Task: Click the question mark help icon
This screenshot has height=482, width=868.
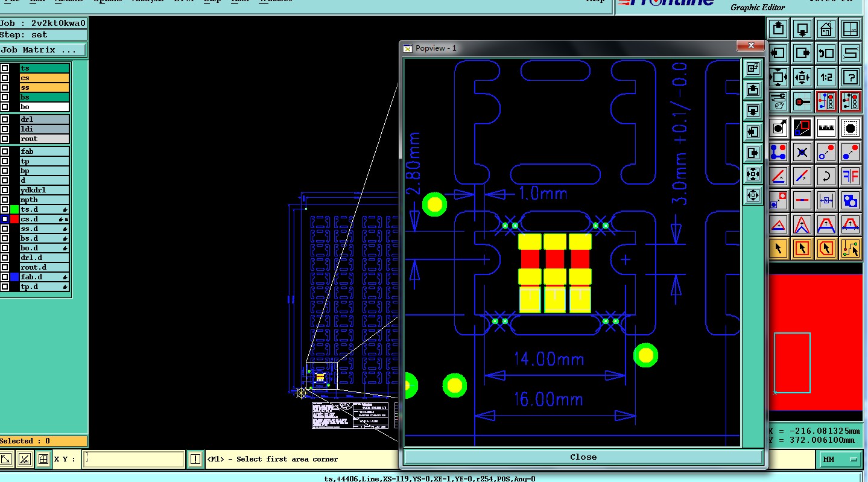Action: coord(851,77)
